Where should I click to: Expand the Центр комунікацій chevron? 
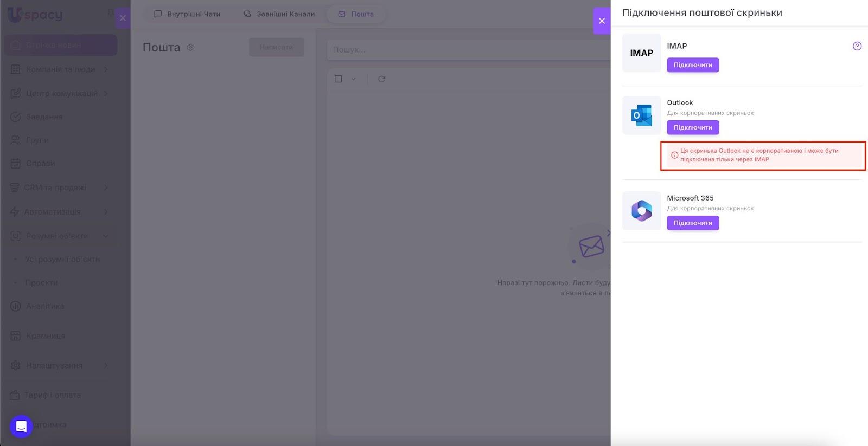(x=106, y=94)
